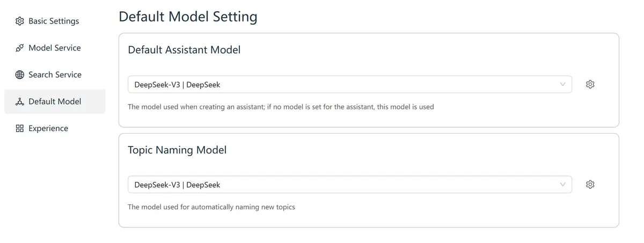Click the Topic Naming Model card title
Screen dimensions: 644x243
click(x=177, y=150)
